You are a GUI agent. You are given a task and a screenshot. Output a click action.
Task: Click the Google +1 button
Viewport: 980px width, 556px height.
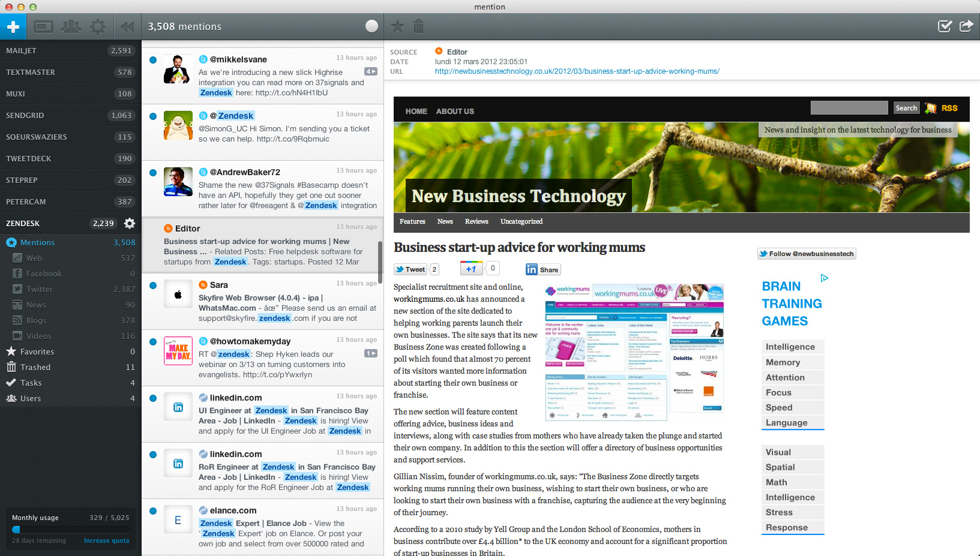click(x=472, y=268)
